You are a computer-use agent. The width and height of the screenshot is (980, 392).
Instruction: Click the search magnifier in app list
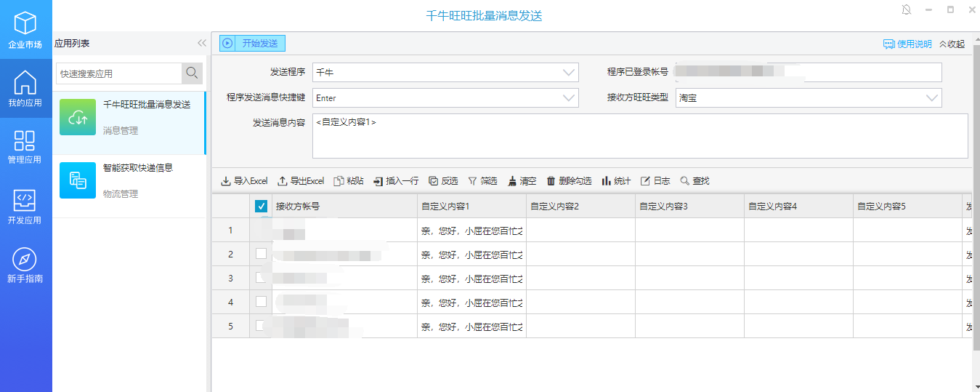192,73
